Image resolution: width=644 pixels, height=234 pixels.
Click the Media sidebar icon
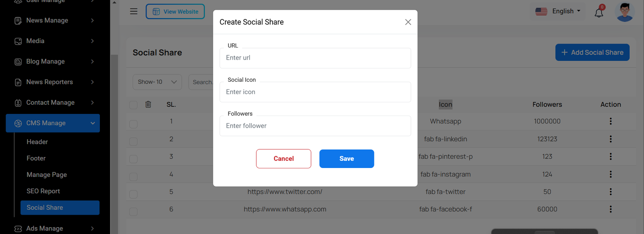click(x=18, y=41)
